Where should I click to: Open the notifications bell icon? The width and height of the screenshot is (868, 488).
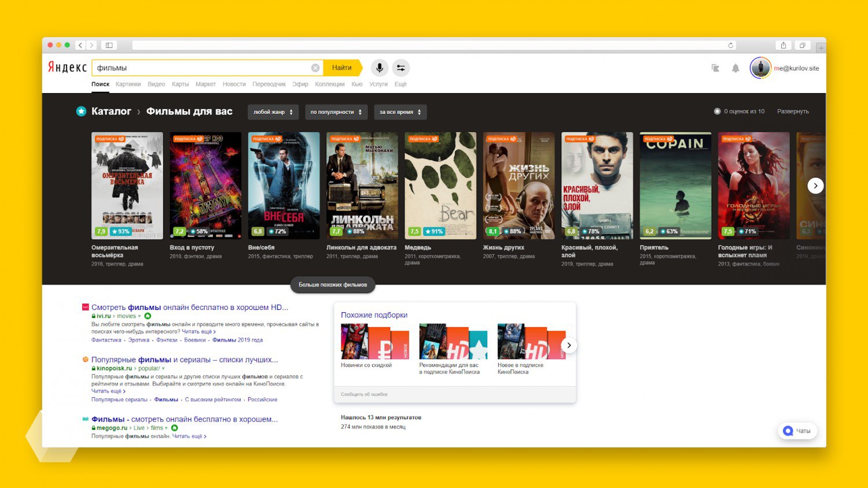pyautogui.click(x=735, y=68)
